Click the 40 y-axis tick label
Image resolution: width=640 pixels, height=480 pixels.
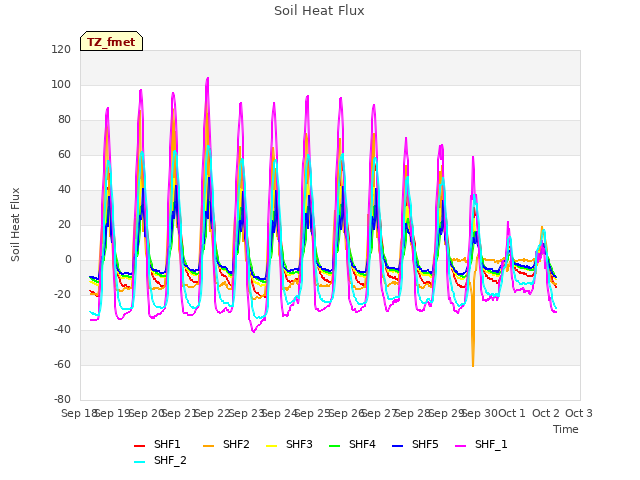pos(64,190)
